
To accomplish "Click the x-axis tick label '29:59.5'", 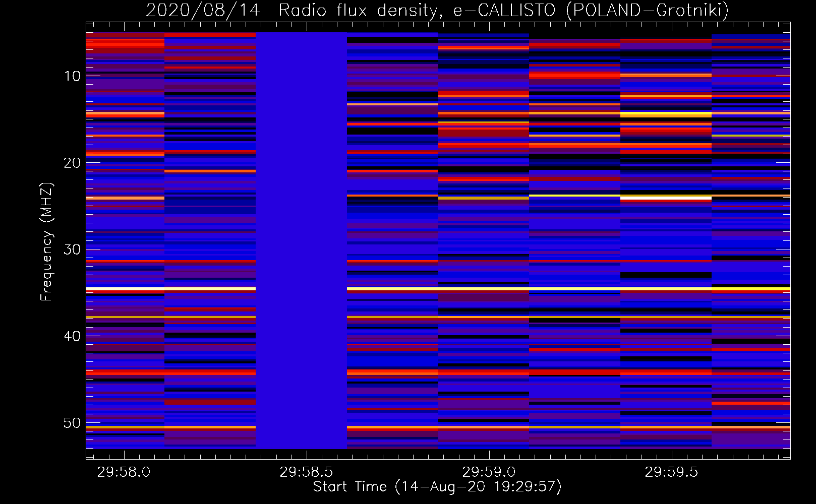I will 671,472.
